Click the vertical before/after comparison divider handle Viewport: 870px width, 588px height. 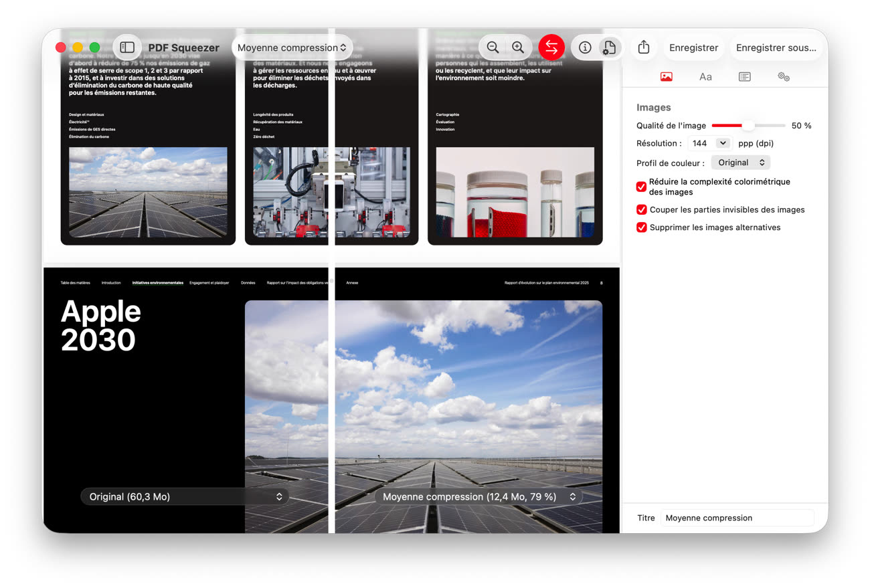pyautogui.click(x=331, y=281)
